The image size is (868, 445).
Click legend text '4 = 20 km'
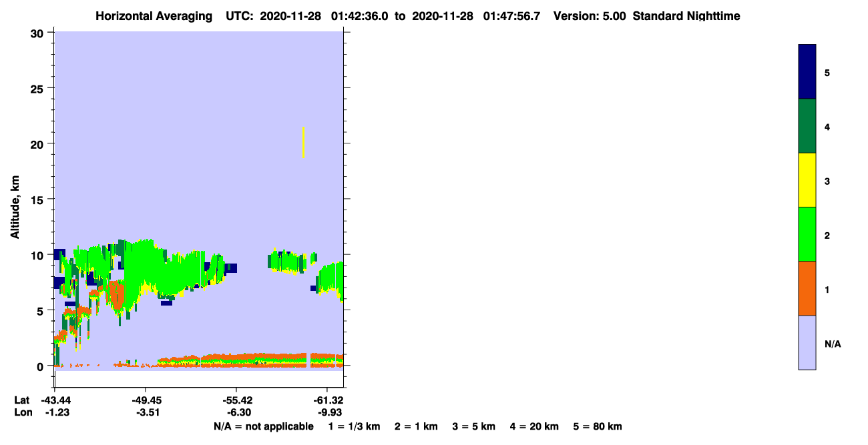click(x=535, y=426)
